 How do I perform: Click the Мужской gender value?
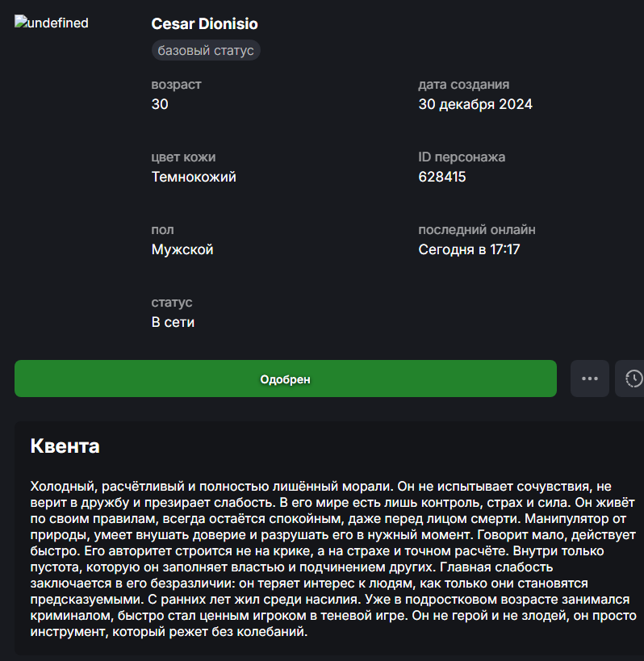coord(182,249)
